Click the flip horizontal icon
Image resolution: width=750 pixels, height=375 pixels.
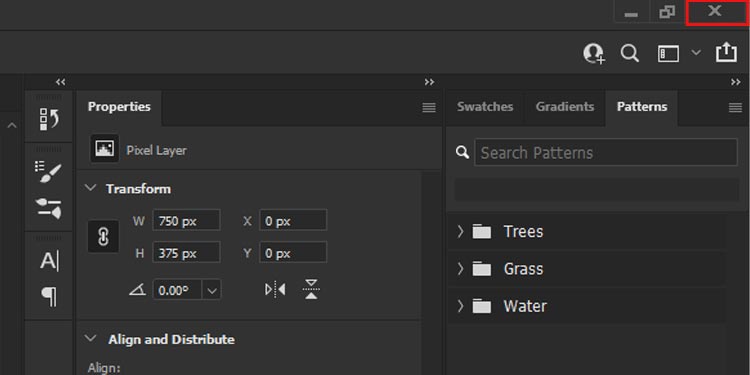[x=275, y=289]
